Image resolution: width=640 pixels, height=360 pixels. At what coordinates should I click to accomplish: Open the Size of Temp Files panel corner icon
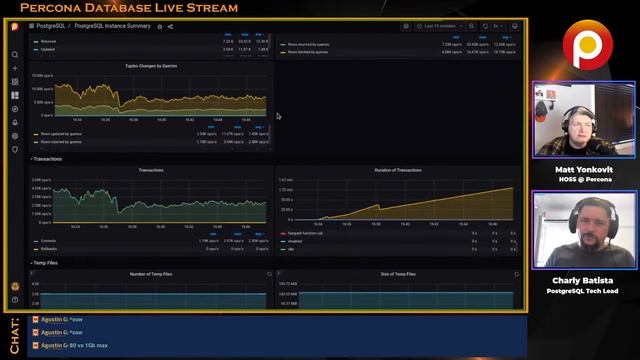[x=517, y=274]
